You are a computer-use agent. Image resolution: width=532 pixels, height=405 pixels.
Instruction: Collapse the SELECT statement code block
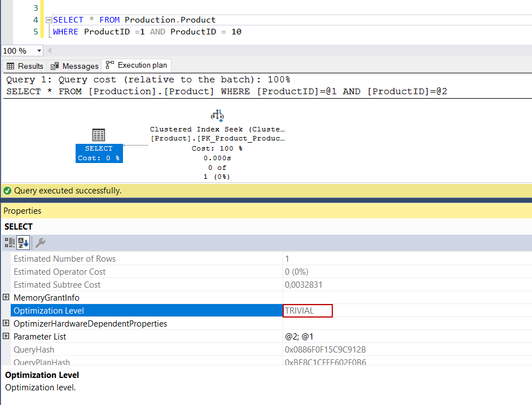tap(48, 20)
